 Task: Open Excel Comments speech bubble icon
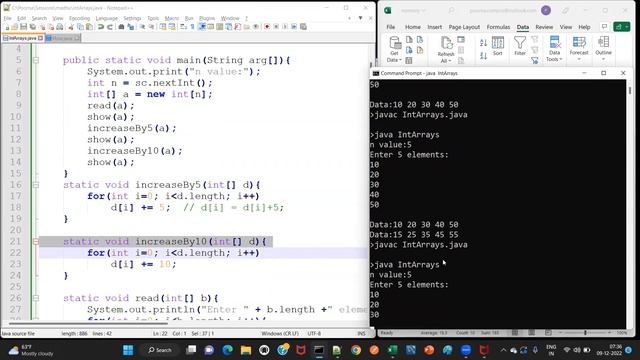(x=604, y=27)
